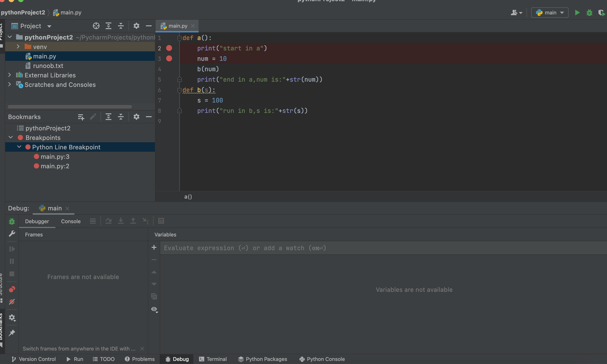Click the Project panel horizontal scrollbar
Screen dimensions: 607x364
coord(70,107)
